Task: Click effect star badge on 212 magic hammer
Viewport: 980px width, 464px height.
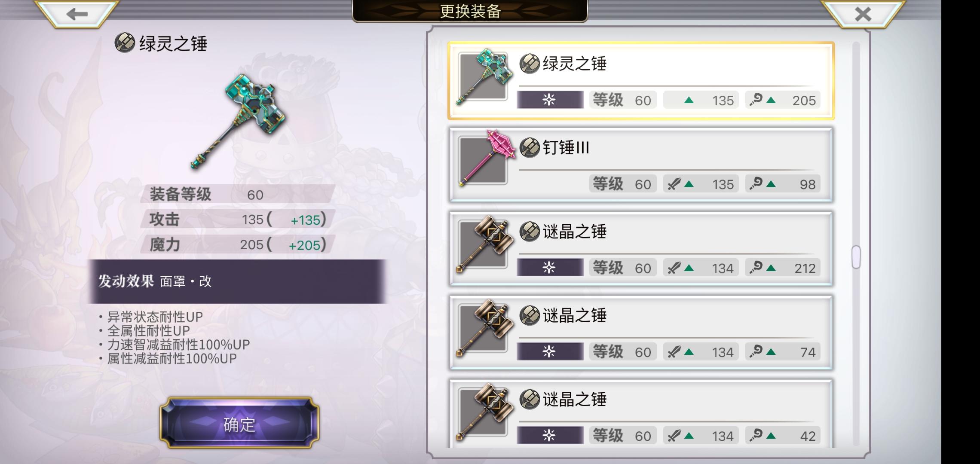Action: click(550, 267)
